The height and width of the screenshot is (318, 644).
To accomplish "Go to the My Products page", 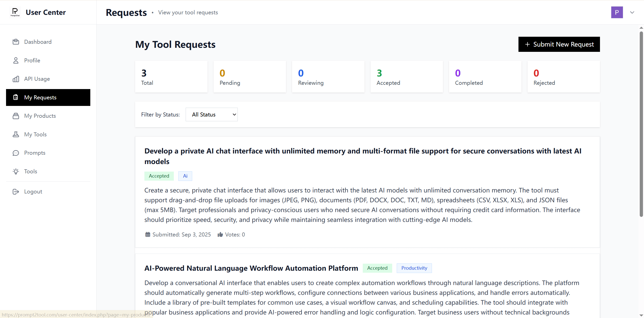I will click(x=40, y=116).
